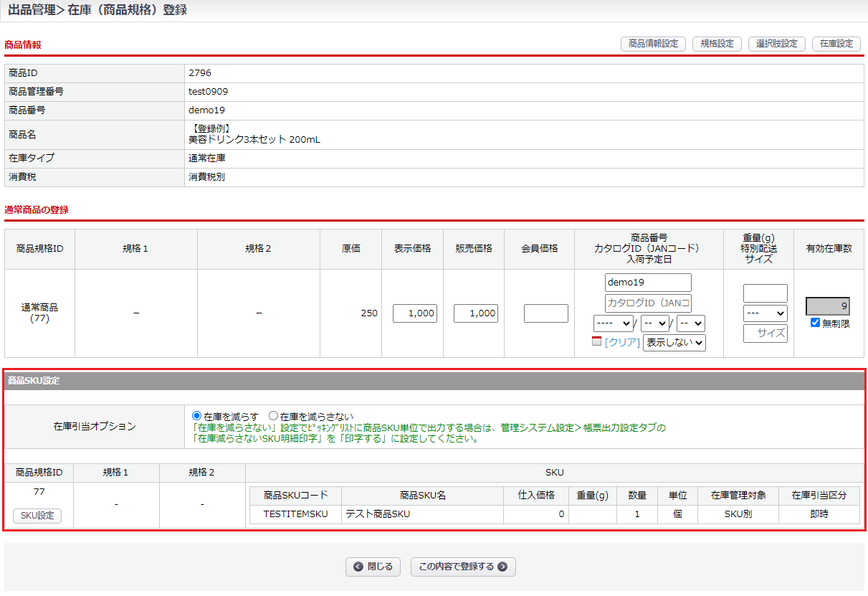
Task: Click the カタログID (JANコード) field
Action: [648, 303]
